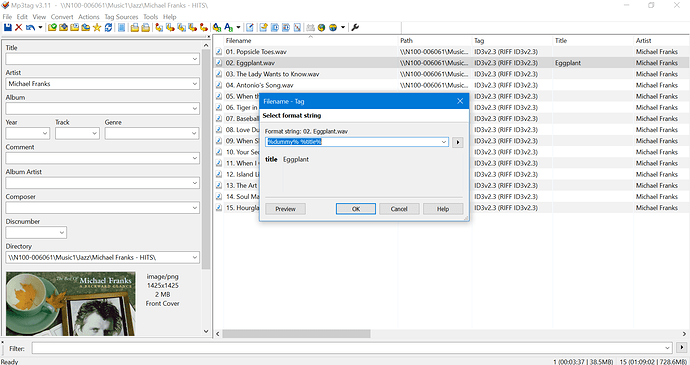Click the Actions icon with blue letter A
This screenshot has height=365, width=690.
(x=217, y=27)
